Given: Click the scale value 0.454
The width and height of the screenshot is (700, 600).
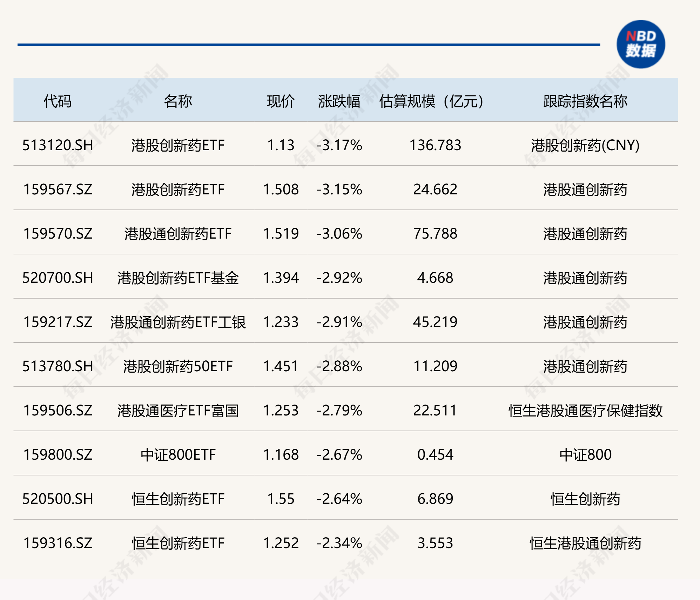Looking at the screenshot, I should (435, 454).
